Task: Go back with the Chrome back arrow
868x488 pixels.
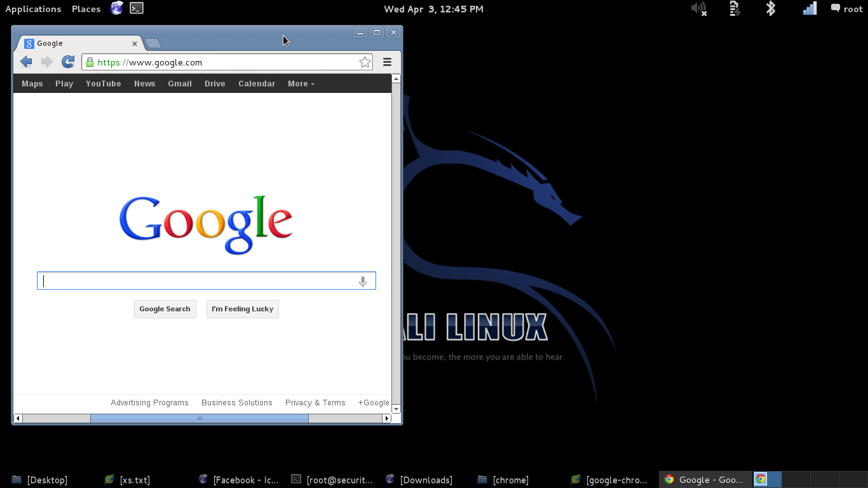Action: 26,62
